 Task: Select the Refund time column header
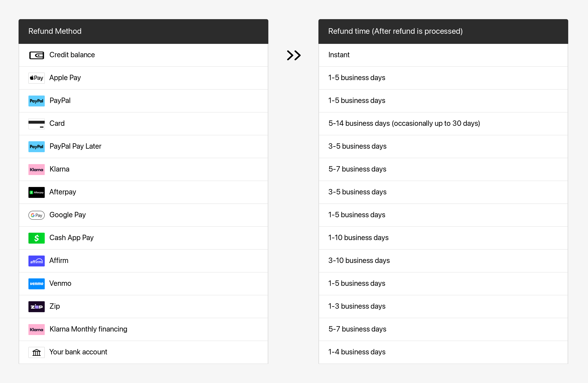pyautogui.click(x=395, y=31)
